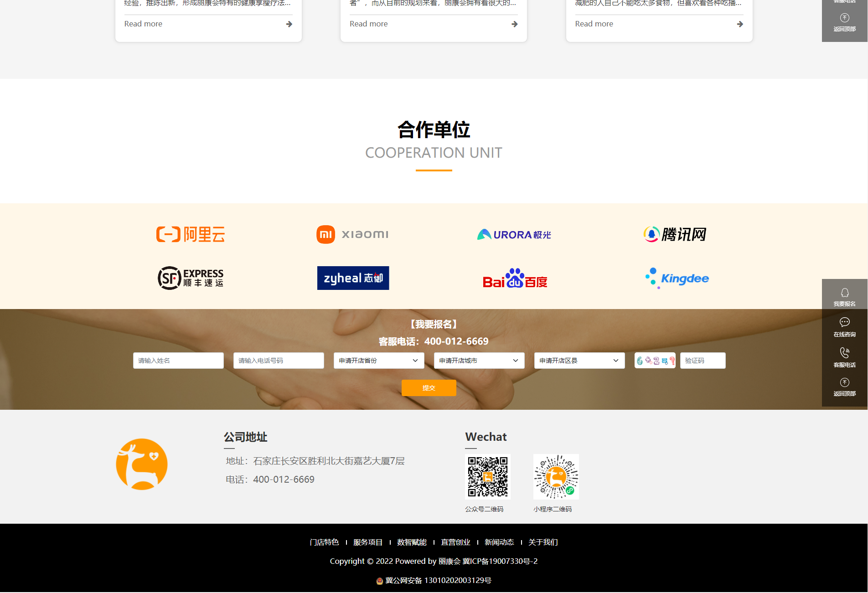The width and height of the screenshot is (868, 593).
Task: Click the Kingdee partner logo
Action: tap(677, 278)
